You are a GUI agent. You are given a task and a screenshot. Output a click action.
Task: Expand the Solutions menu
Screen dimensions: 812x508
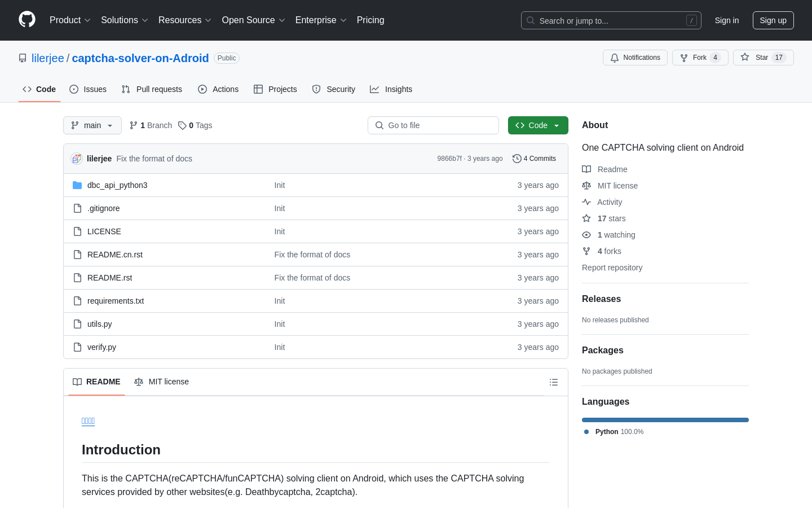(125, 20)
